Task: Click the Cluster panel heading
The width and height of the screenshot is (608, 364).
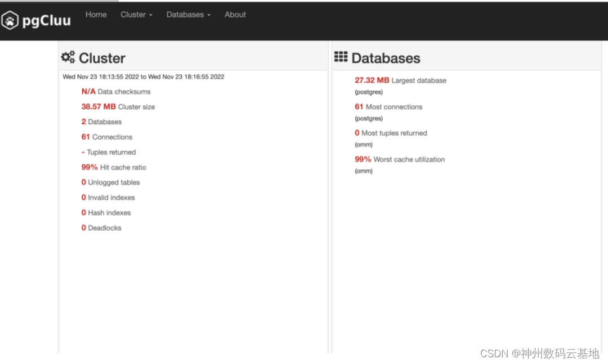Action: coord(102,58)
